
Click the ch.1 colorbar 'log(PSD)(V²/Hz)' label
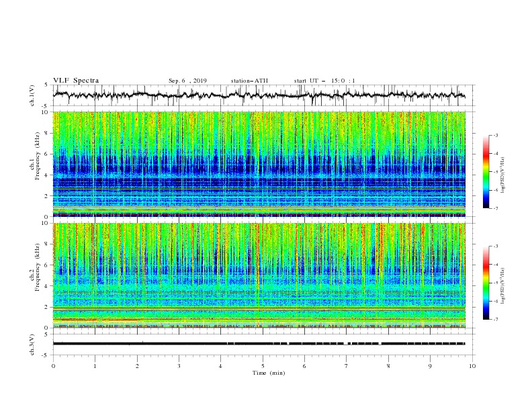[502, 175]
